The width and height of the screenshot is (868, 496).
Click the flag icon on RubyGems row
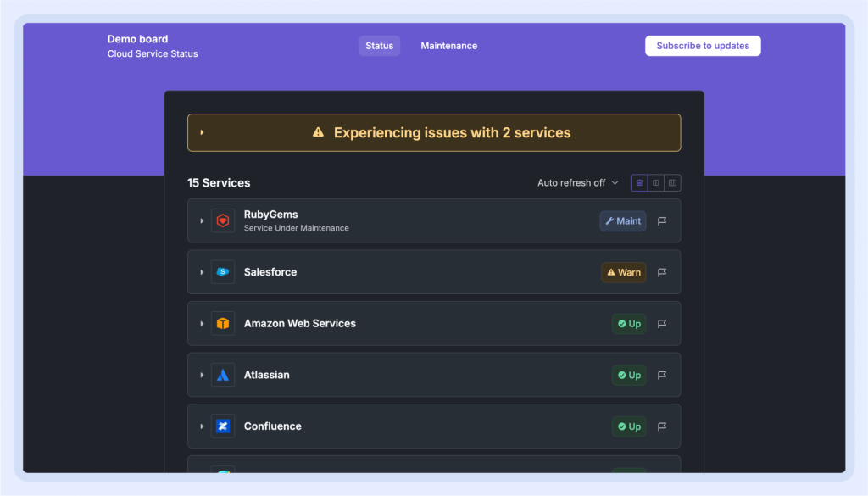(x=662, y=221)
